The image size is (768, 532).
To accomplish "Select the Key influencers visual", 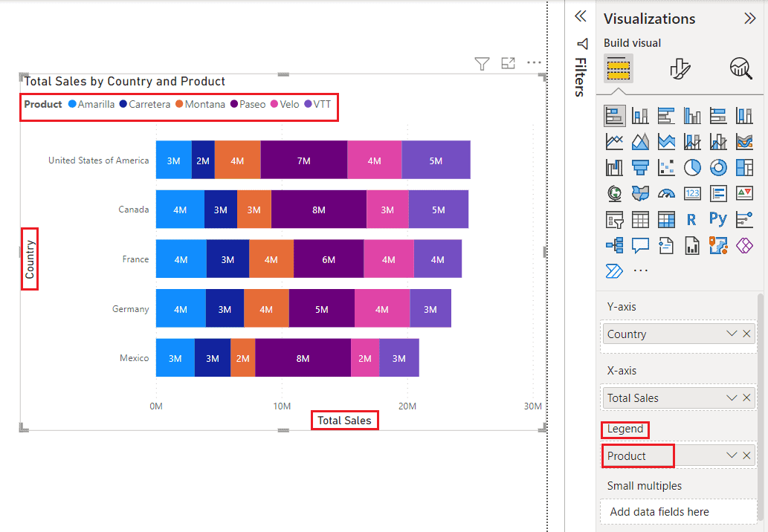I will point(744,220).
